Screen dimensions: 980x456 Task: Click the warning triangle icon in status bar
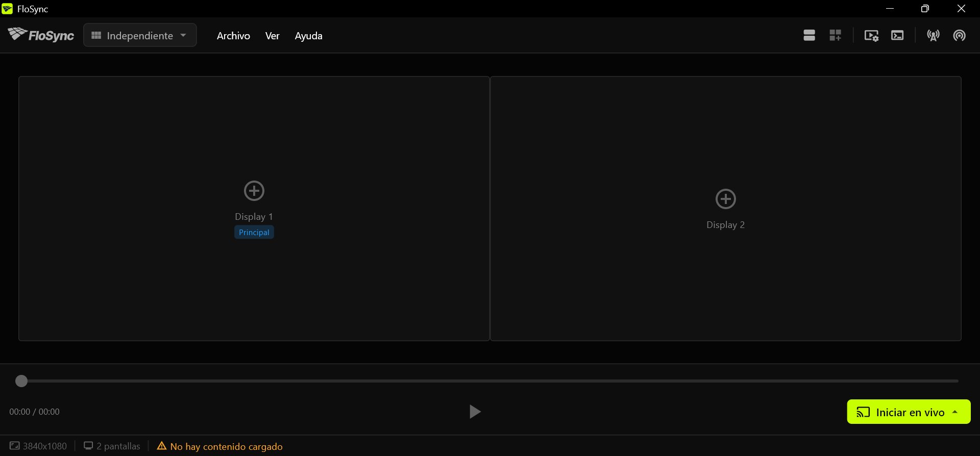[162, 446]
